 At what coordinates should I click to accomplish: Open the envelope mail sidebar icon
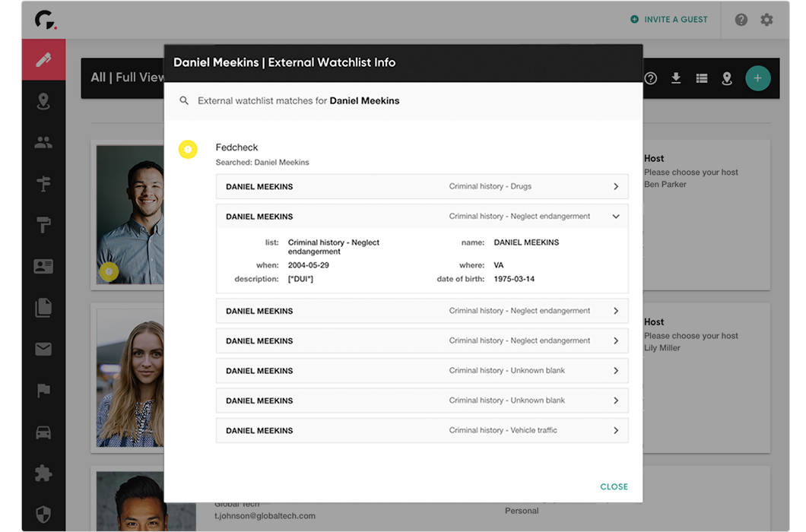[43, 349]
